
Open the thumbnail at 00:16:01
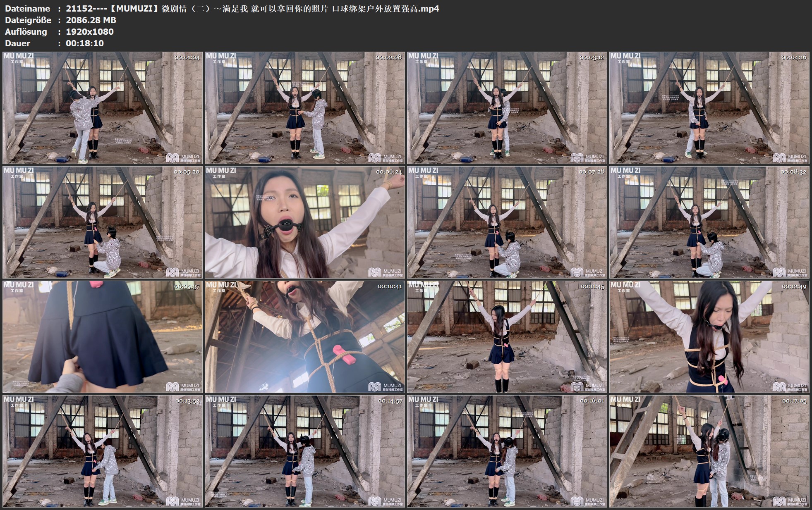click(x=507, y=451)
